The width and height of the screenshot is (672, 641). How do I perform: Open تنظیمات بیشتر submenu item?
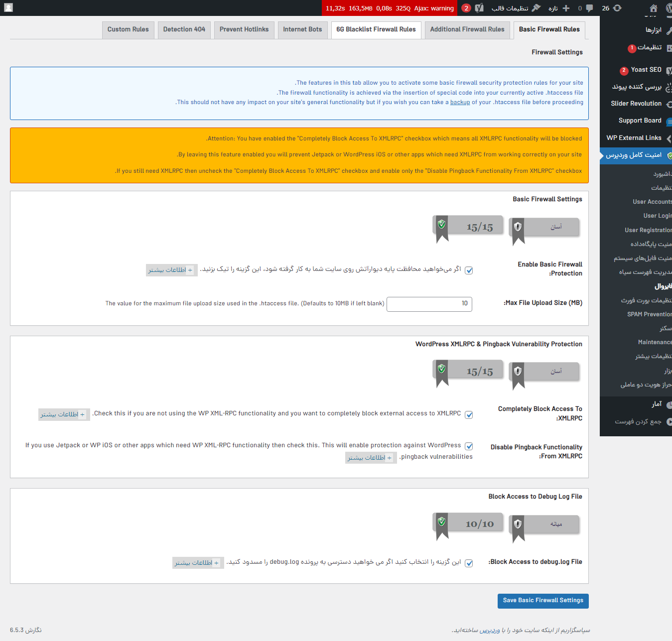653,356
